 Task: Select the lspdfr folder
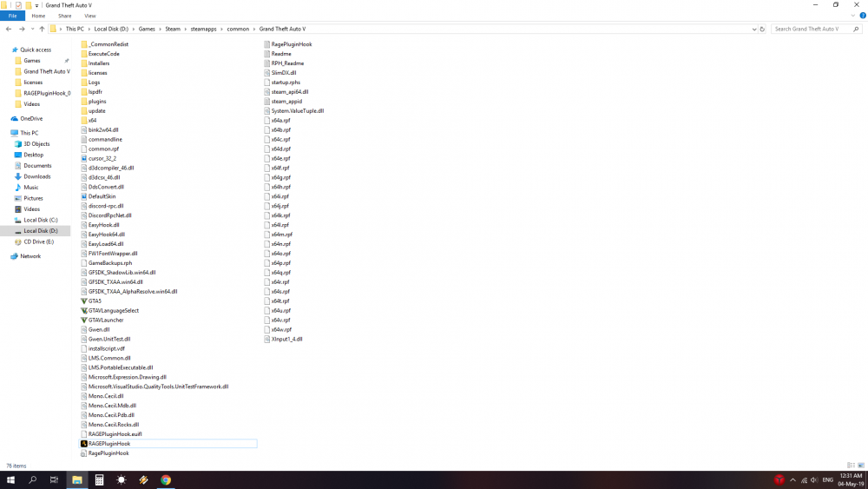91,92
